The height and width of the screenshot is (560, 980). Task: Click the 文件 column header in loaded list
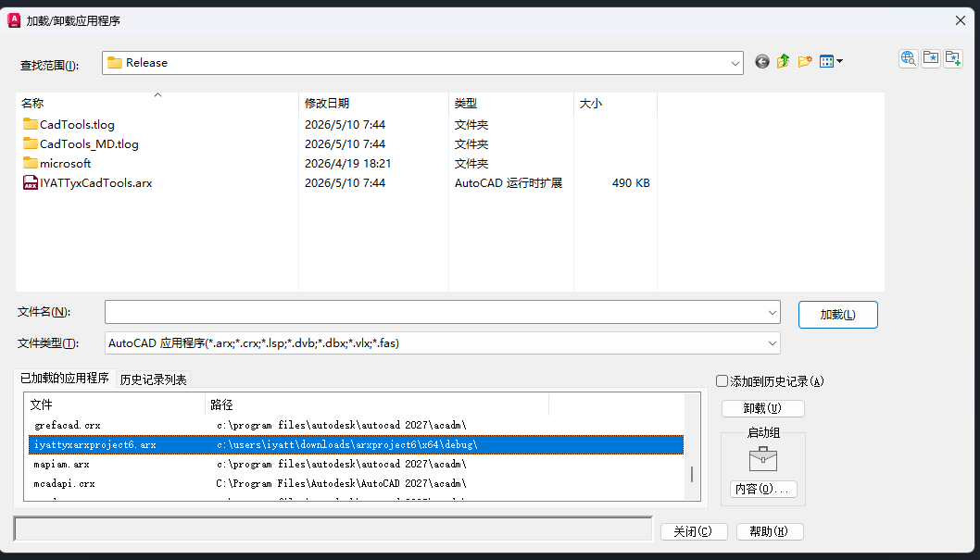click(115, 404)
